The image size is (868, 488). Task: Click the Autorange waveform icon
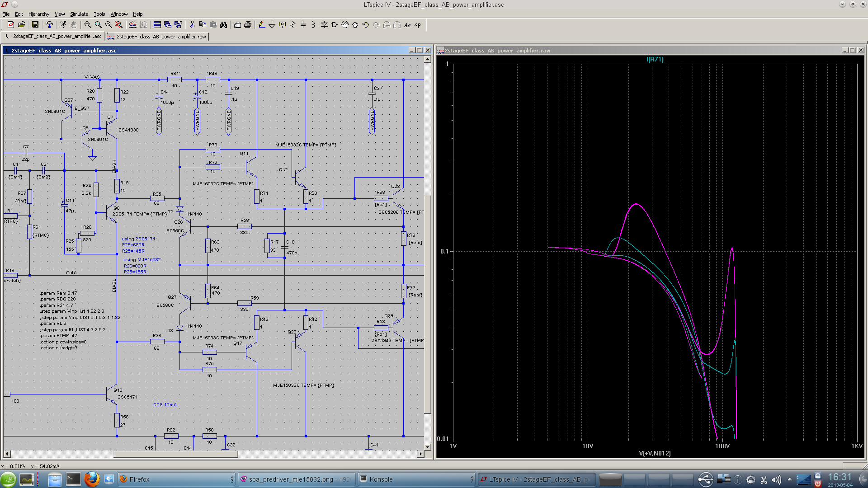point(133,25)
